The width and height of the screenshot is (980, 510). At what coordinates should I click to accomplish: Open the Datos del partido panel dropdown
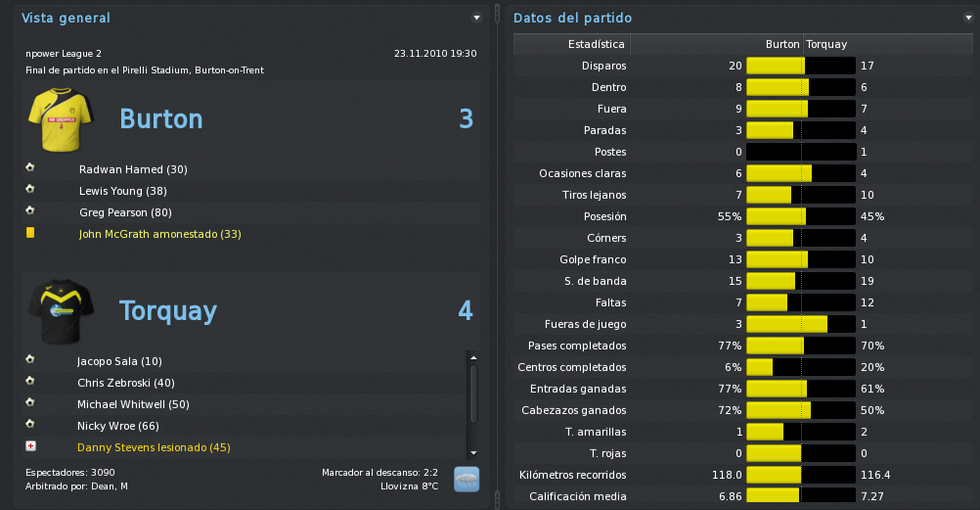coord(968,18)
